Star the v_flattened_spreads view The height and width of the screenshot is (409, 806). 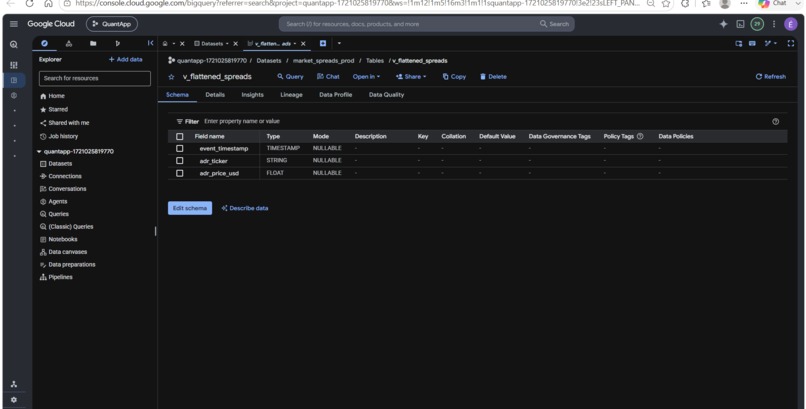[x=171, y=77]
